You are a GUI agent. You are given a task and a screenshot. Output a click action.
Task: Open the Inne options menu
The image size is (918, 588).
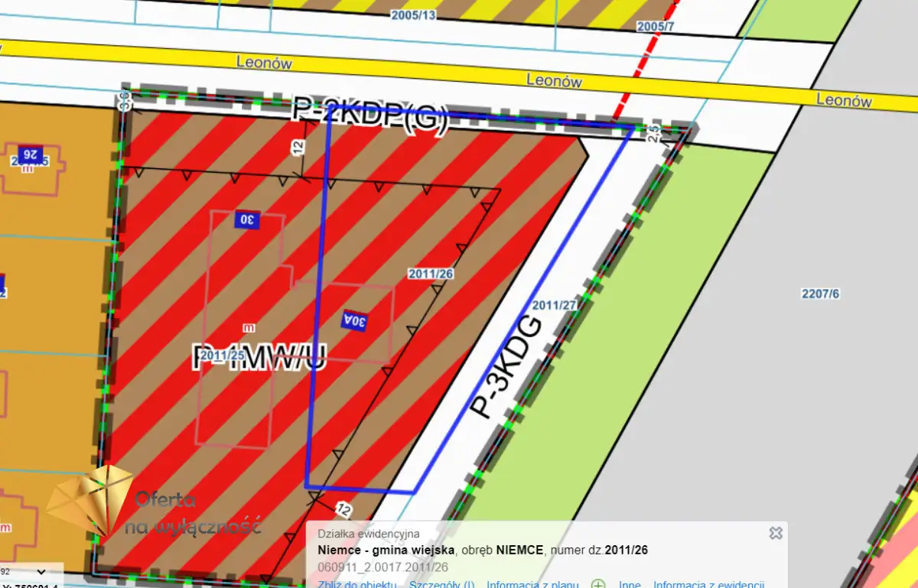(630, 585)
